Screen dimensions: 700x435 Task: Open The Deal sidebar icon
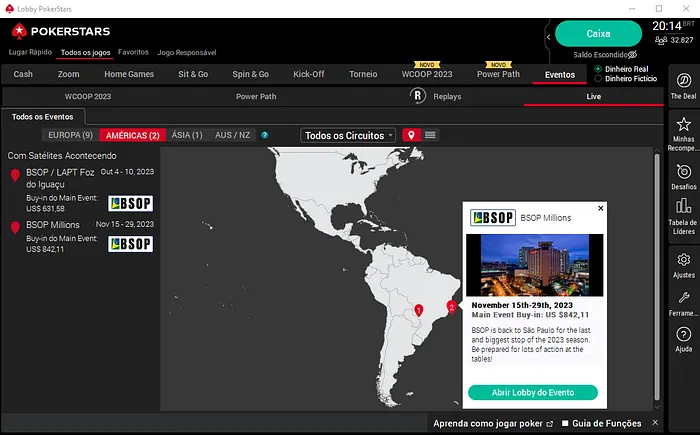pyautogui.click(x=683, y=81)
